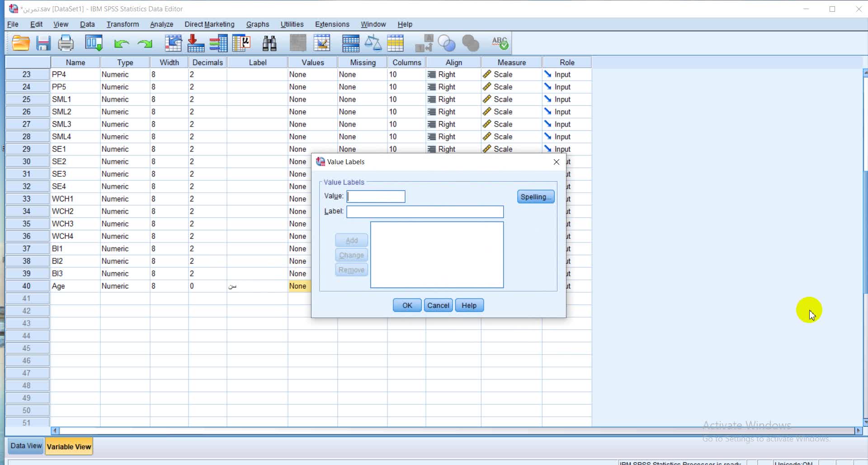Run spell check using the ABC icon
This screenshot has width=868, height=465.
(500, 43)
